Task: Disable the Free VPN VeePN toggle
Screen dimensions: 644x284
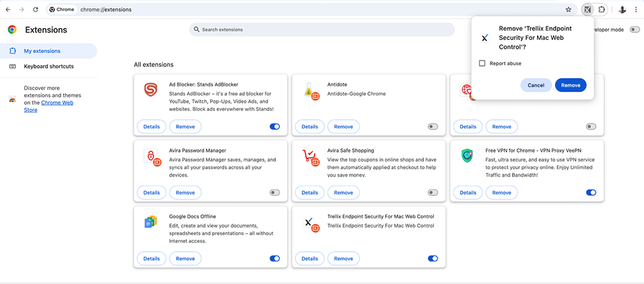Action: pos(591,193)
